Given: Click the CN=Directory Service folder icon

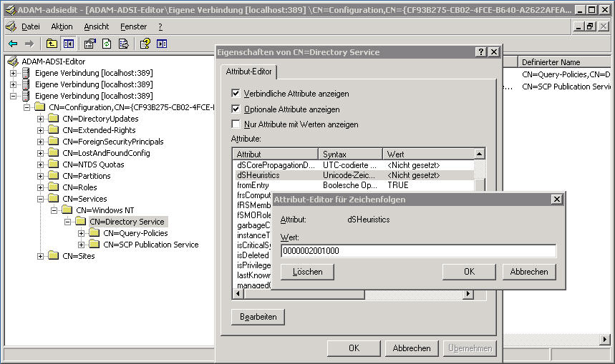Looking at the screenshot, I should click(x=81, y=222).
